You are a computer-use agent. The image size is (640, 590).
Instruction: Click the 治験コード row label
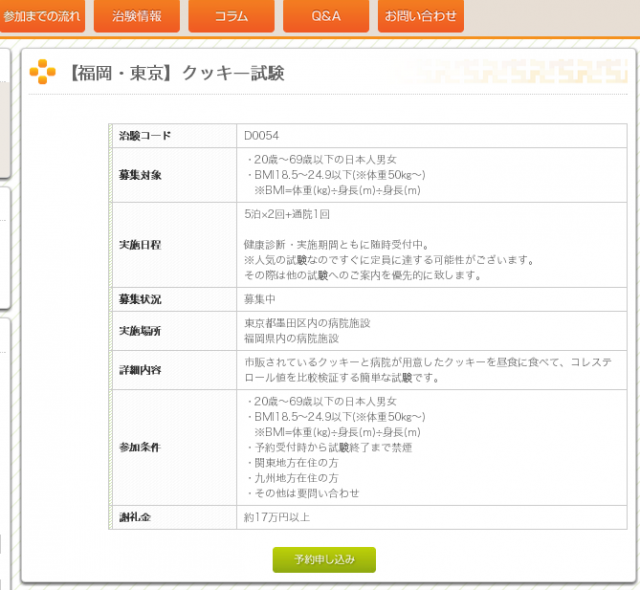(x=145, y=135)
